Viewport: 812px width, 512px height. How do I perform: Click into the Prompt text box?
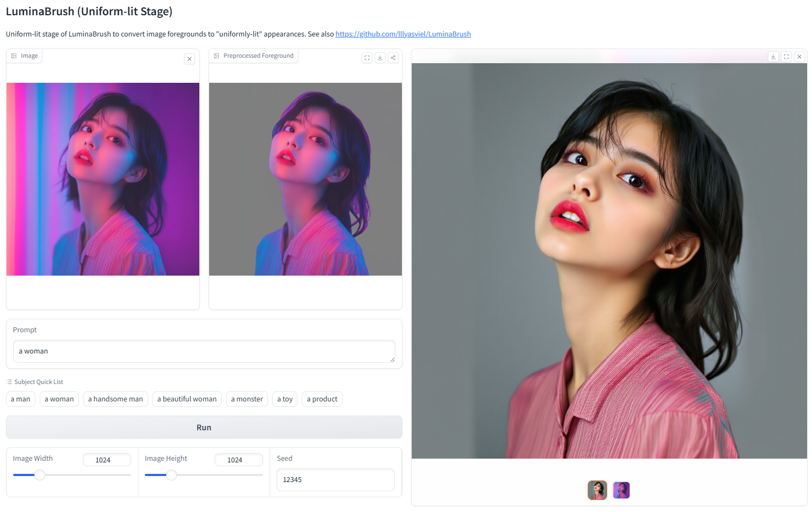tap(204, 351)
